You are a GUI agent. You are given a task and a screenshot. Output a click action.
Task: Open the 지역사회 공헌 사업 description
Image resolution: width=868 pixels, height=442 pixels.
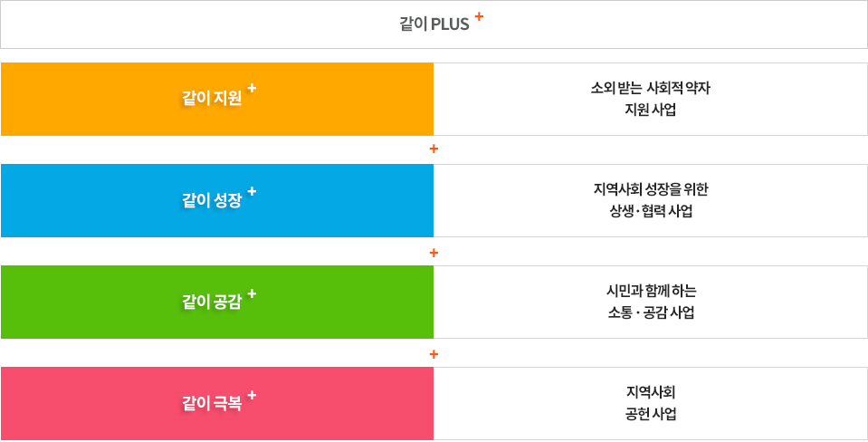coord(650,403)
